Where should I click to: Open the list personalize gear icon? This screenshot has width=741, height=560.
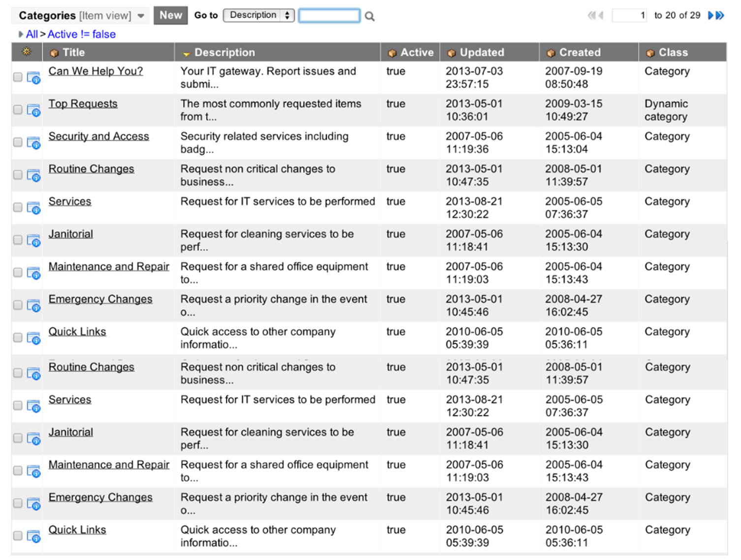(x=27, y=52)
